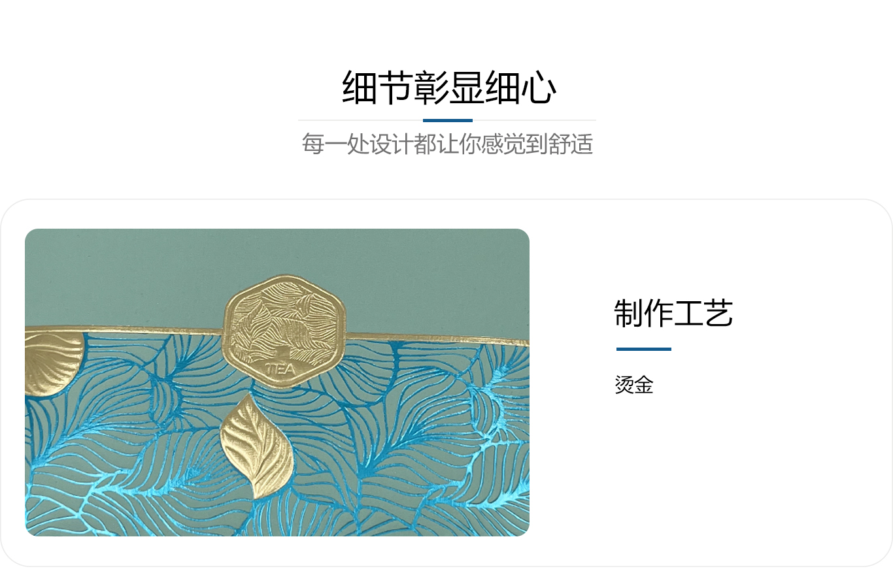Screen dimensions: 893x588
Task: Click the 工艺 characters in the craft heading
Action: [703, 313]
